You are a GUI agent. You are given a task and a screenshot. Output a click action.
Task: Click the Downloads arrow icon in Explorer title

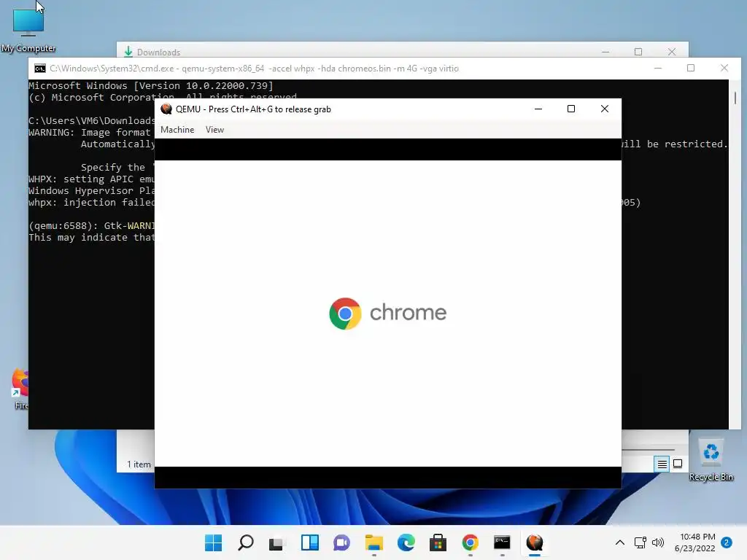click(128, 52)
